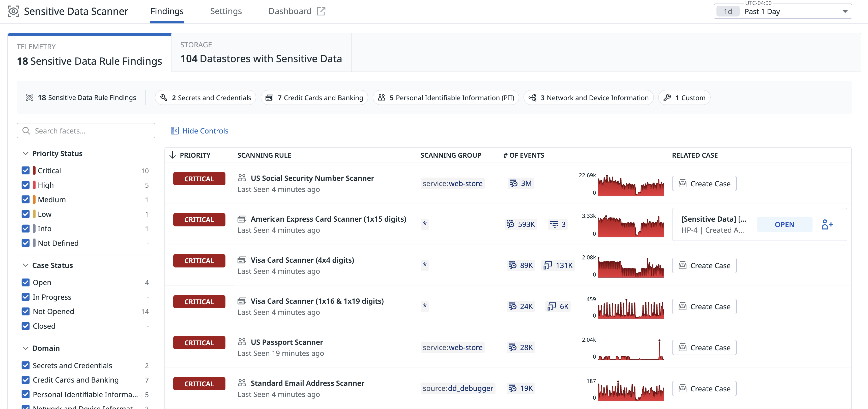Collapse the Priority Status facet group
The height and width of the screenshot is (409, 868).
point(26,154)
